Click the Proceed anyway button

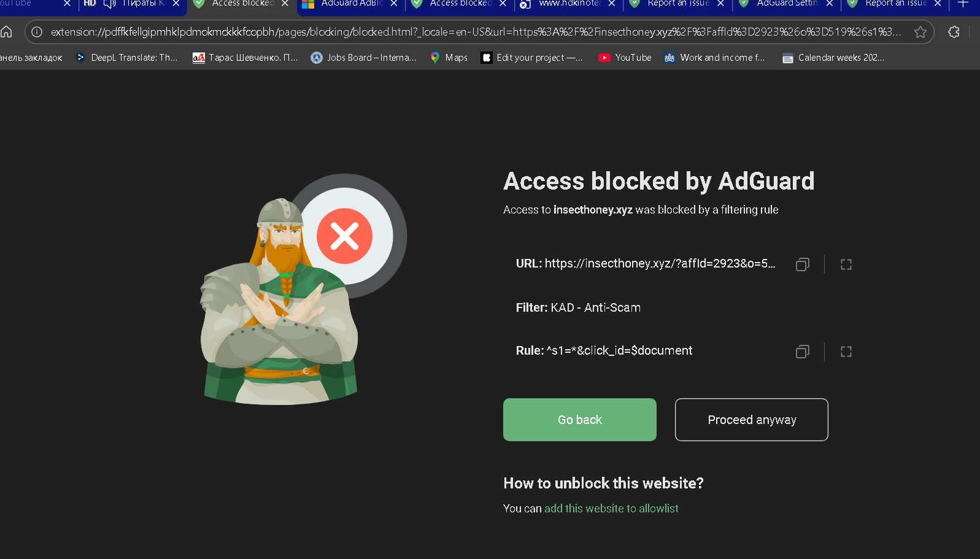pos(751,420)
